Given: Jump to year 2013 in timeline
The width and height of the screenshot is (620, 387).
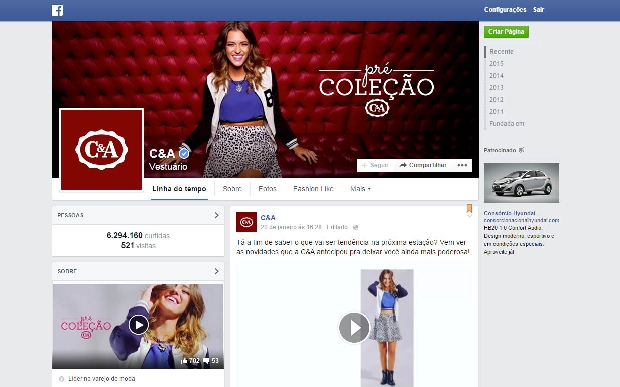Looking at the screenshot, I should (x=496, y=87).
